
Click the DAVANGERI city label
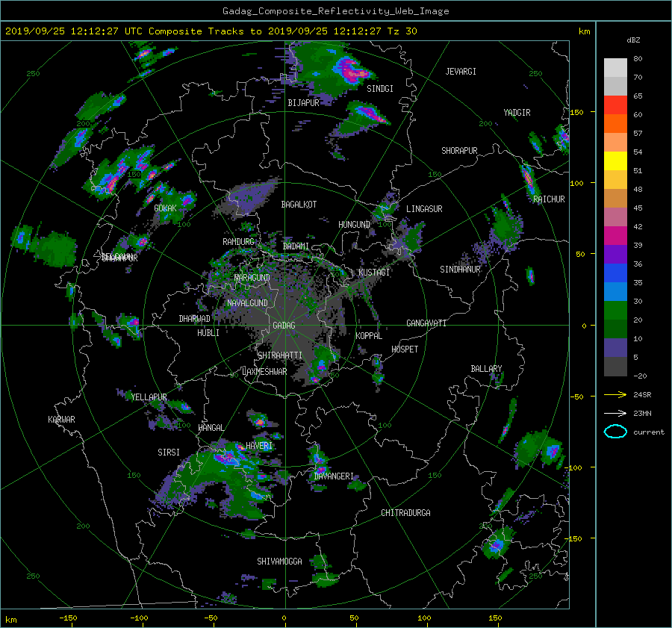click(334, 476)
